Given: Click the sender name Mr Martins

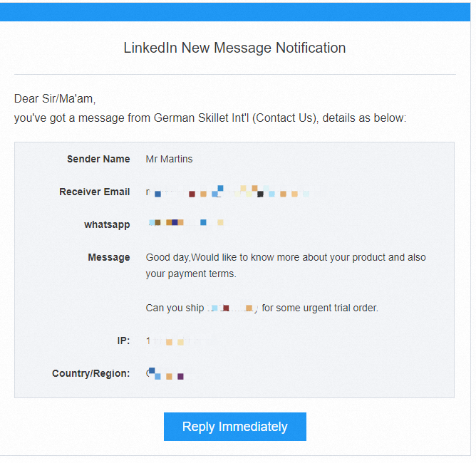Looking at the screenshot, I should (169, 159).
